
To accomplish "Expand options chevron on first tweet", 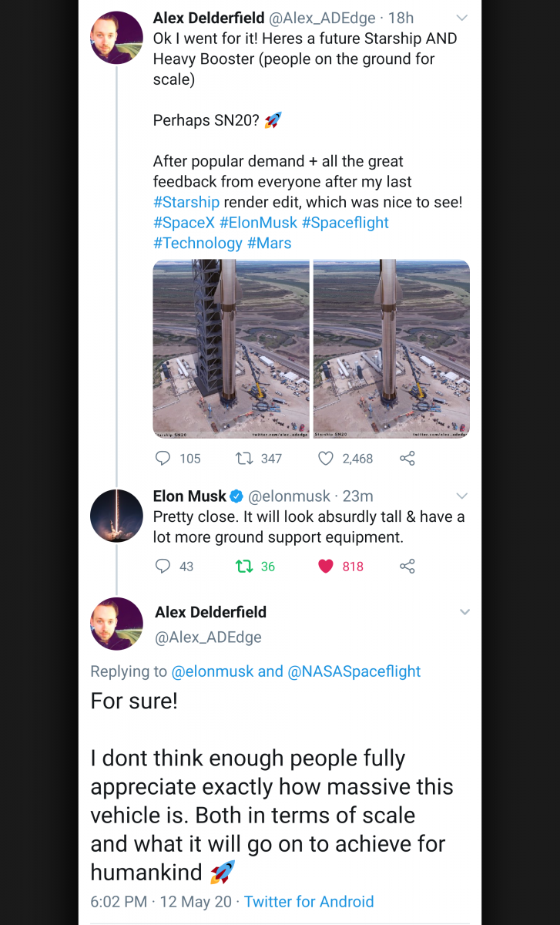I will (x=462, y=18).
